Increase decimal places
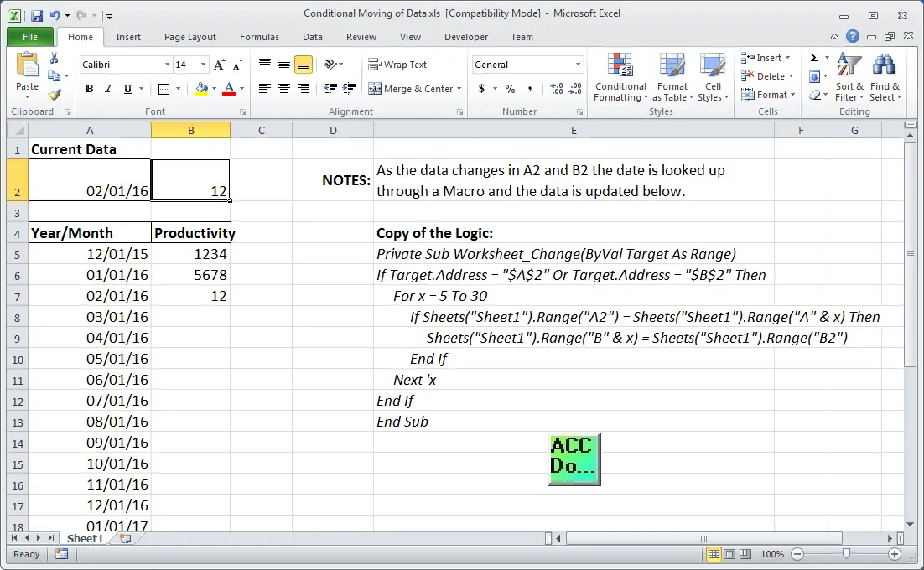Viewport: 924px width, 570px height. (557, 89)
